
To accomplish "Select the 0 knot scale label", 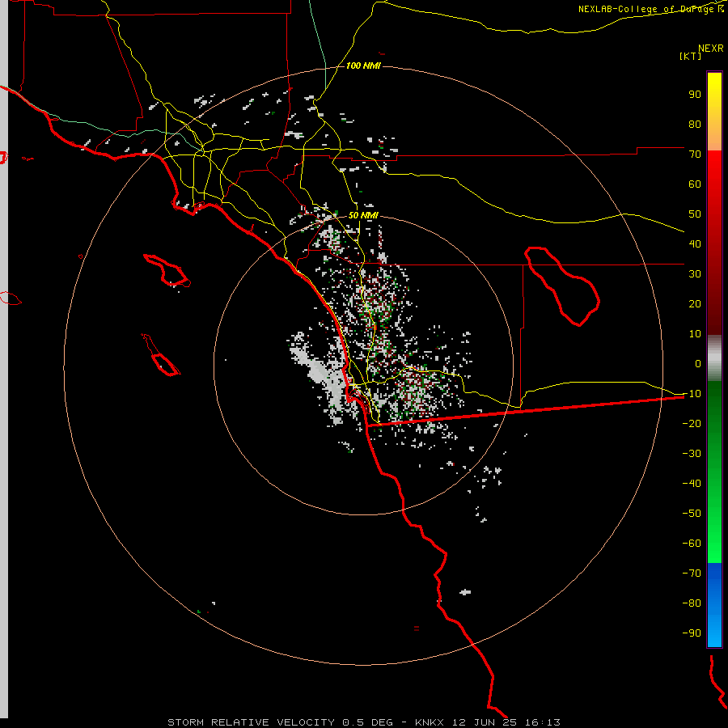I will [698, 364].
